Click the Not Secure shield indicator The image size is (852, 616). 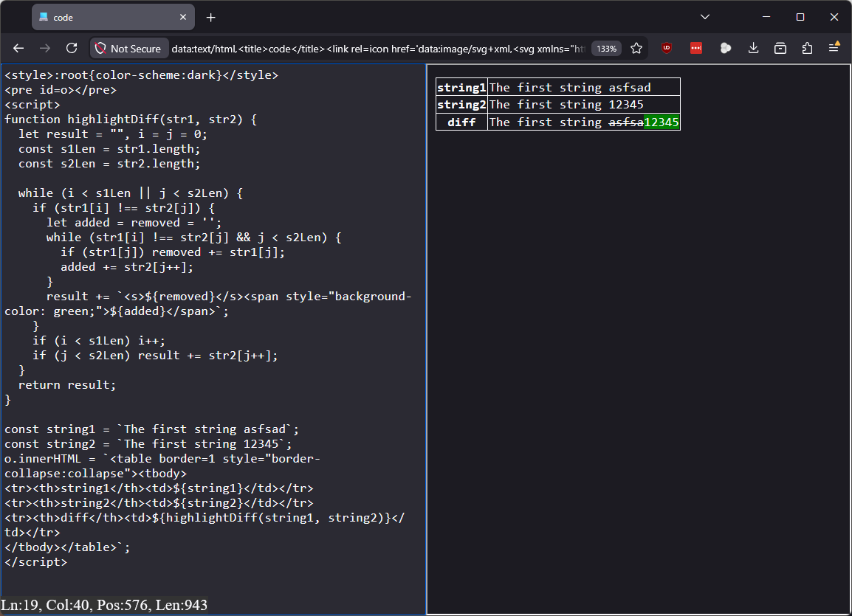(x=128, y=49)
